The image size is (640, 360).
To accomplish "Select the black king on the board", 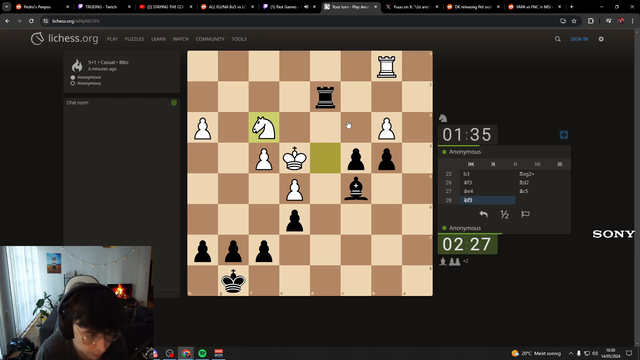I will coord(233,281).
